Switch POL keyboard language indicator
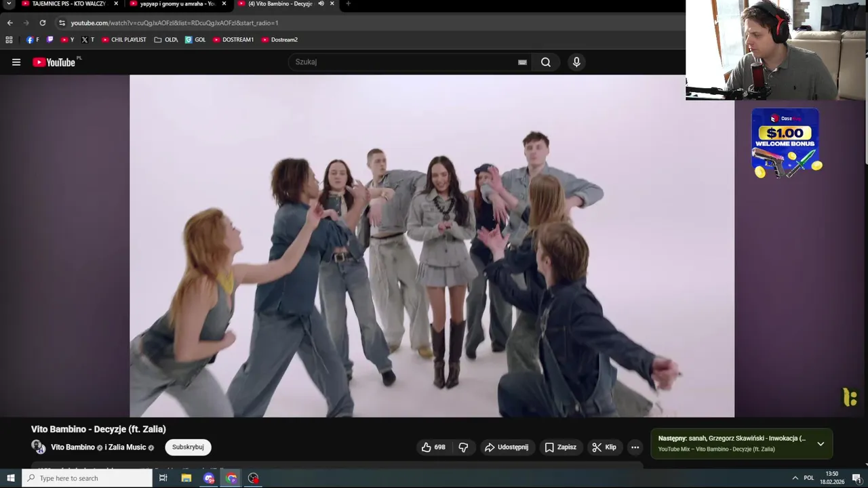868x488 pixels. pos(808,478)
